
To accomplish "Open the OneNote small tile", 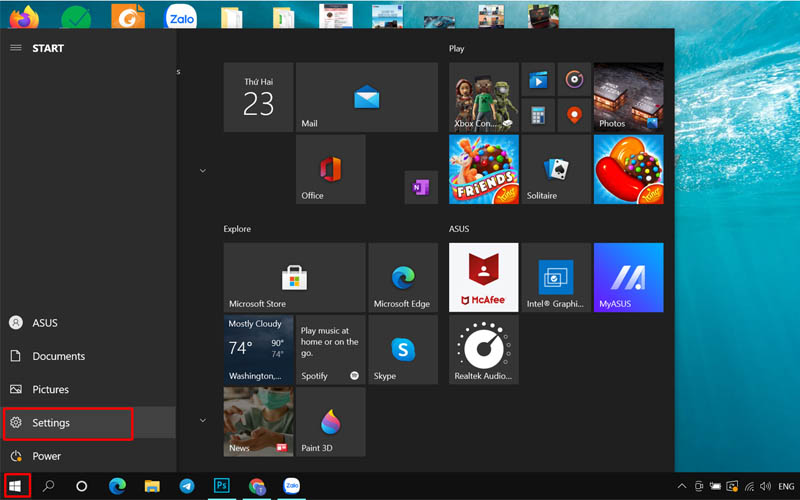I will tap(420, 187).
